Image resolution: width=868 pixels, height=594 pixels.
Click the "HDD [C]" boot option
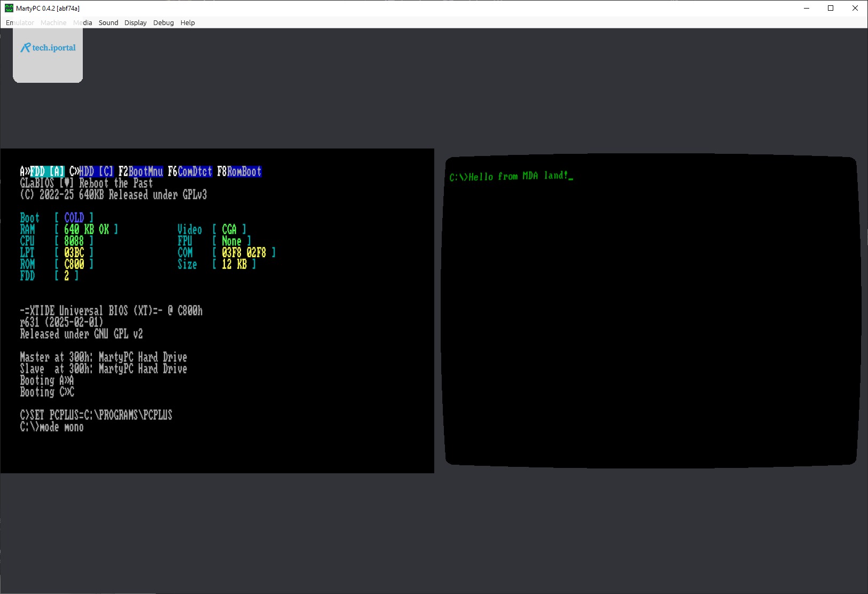pyautogui.click(x=96, y=171)
